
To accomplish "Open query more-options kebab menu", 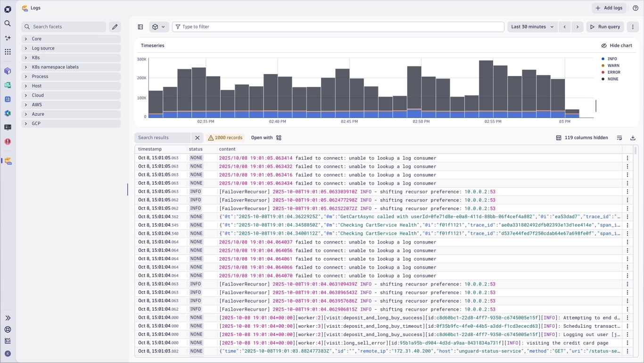I will click(633, 27).
